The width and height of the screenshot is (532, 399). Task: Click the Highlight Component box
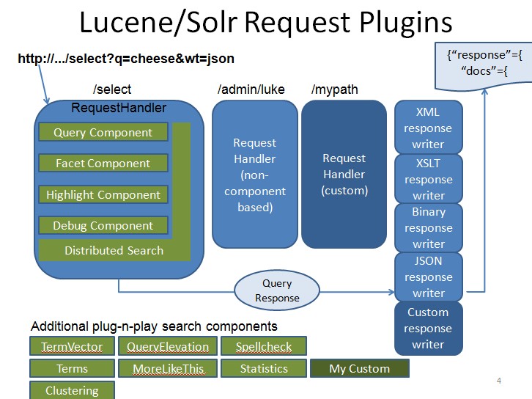point(103,194)
